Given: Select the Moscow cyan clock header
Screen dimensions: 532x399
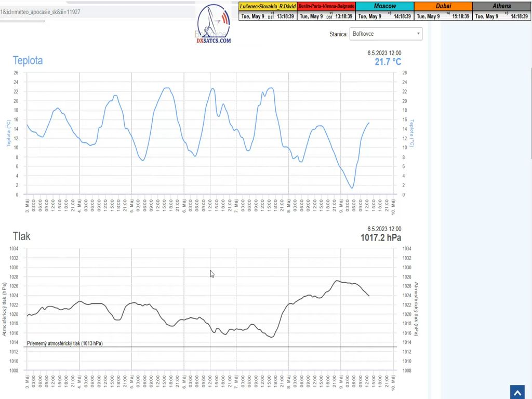Looking at the screenshot, I should coord(385,6).
